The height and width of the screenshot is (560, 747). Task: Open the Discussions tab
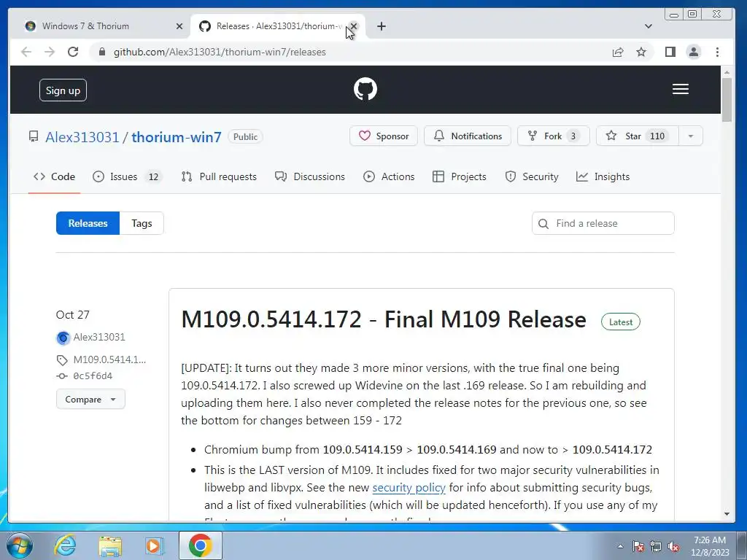pyautogui.click(x=310, y=176)
